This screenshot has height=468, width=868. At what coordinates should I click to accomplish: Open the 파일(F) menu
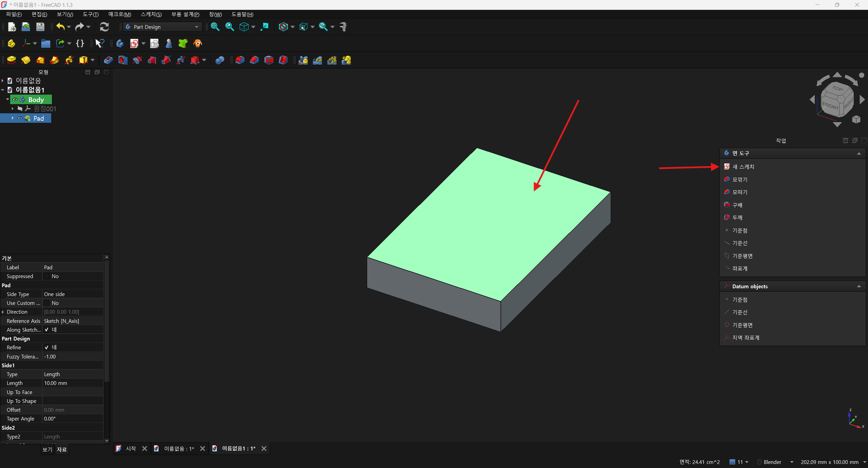14,14
